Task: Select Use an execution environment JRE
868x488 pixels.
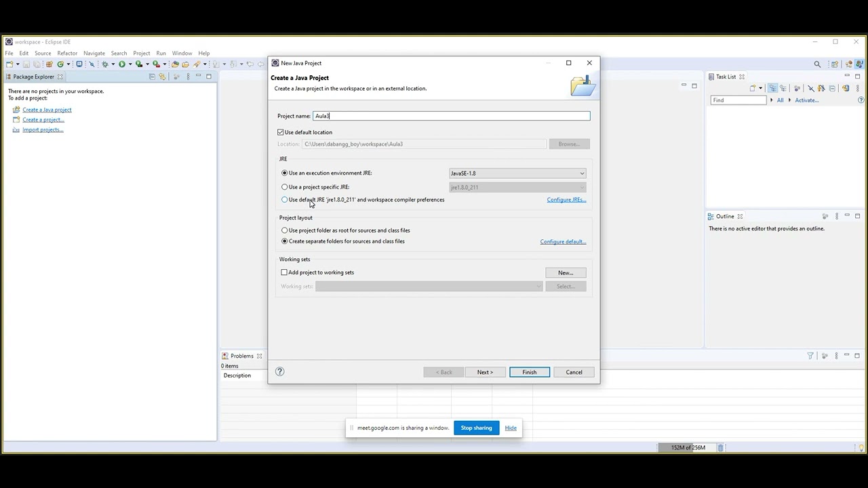Action: click(285, 173)
